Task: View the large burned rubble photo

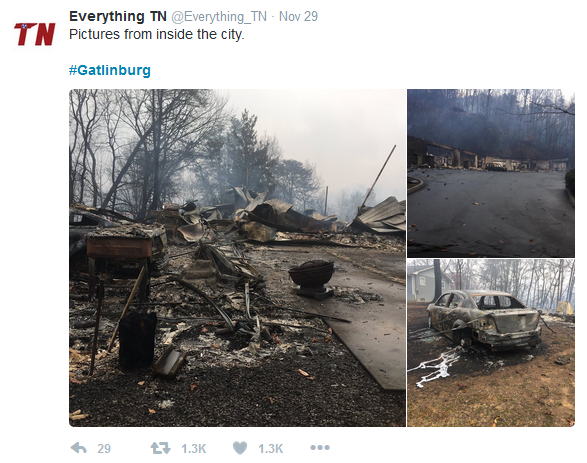Action: [237, 258]
